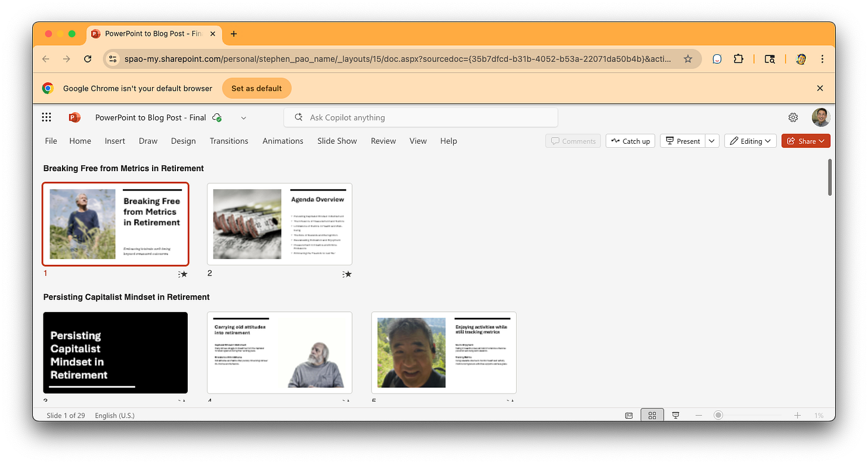Open the browser extensions puzzle icon
The height and width of the screenshot is (464, 868).
click(739, 59)
